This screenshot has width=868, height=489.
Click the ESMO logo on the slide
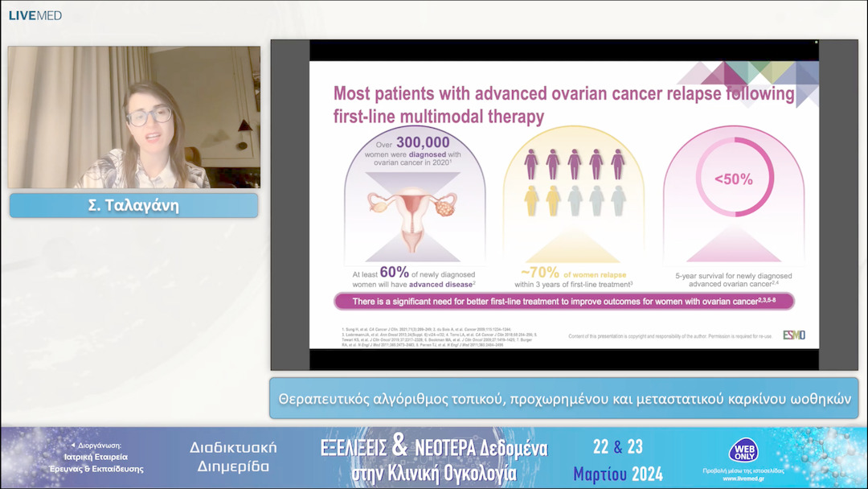[x=794, y=335]
